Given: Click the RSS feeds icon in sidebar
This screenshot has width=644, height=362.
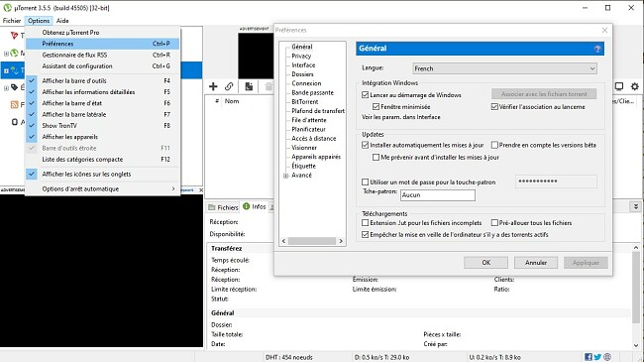Looking at the screenshot, I should 14,104.
